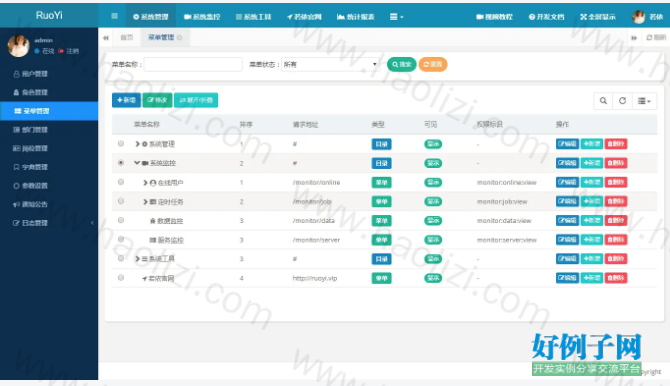Click the search magnifier icon in table toolbar

tap(603, 101)
